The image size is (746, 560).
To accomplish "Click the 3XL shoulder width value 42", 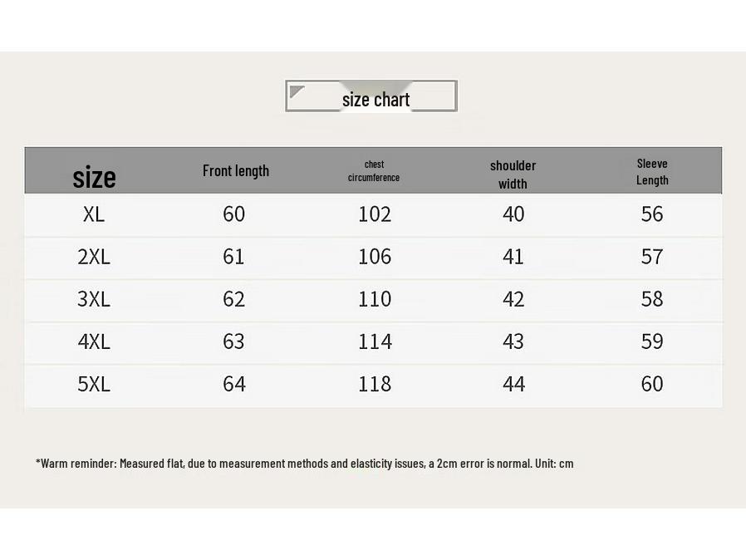I will 513,299.
